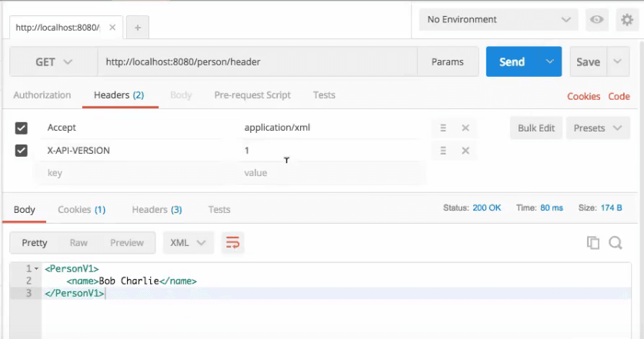Uncheck the Accept header checkbox
This screenshot has width=644, height=339.
pos(22,128)
